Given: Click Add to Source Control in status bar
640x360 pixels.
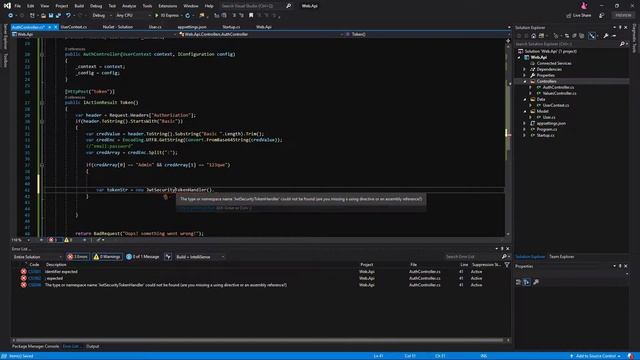Looking at the screenshot, I should click(596, 356).
